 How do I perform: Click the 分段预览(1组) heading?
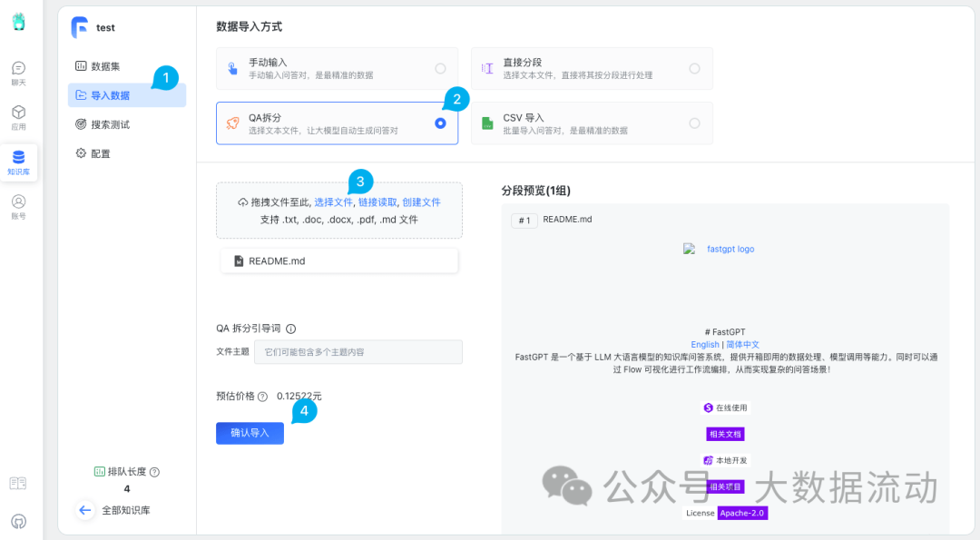(535, 191)
